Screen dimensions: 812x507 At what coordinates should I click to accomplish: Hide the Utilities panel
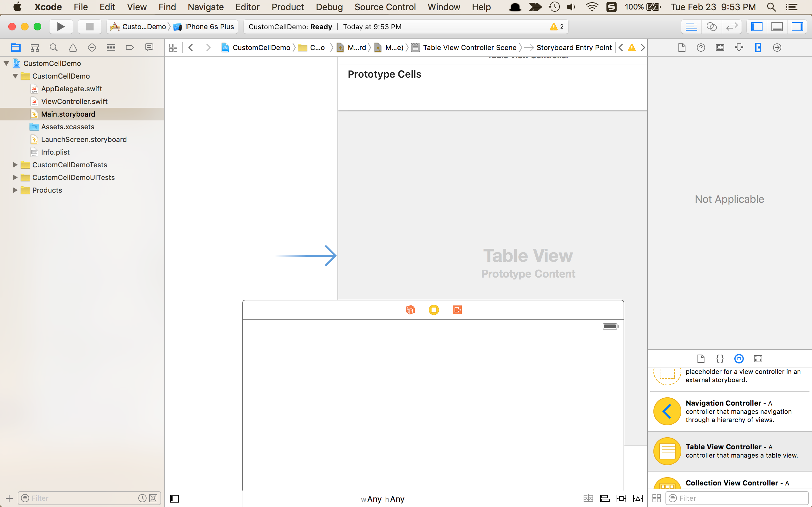point(797,27)
